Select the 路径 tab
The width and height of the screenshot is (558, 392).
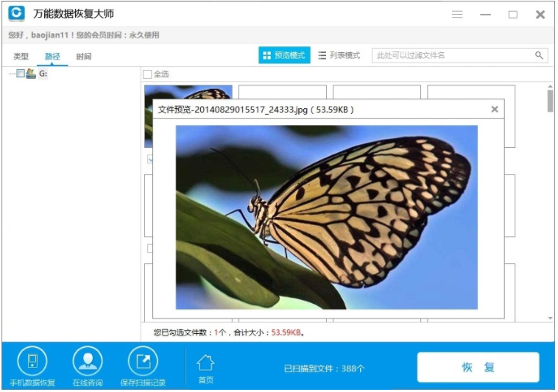52,57
